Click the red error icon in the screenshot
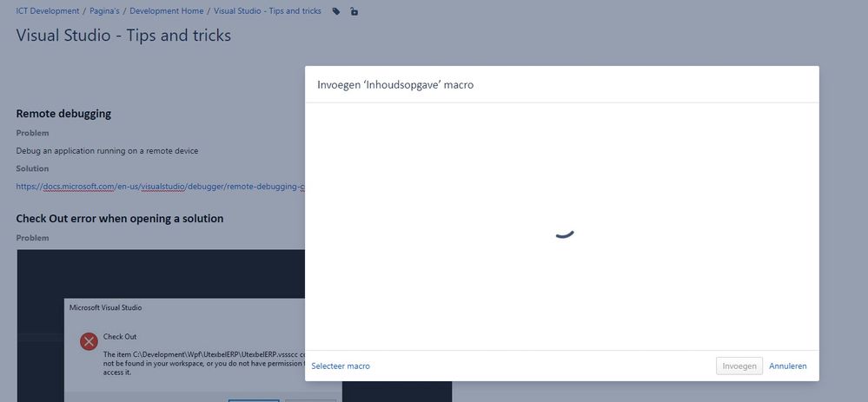The width and height of the screenshot is (868, 402). (x=89, y=341)
